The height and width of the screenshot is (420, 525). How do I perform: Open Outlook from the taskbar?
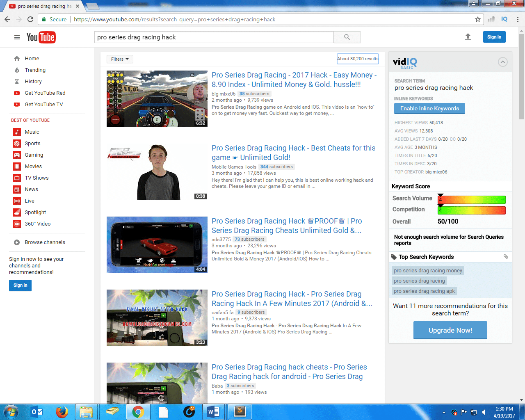point(37,411)
